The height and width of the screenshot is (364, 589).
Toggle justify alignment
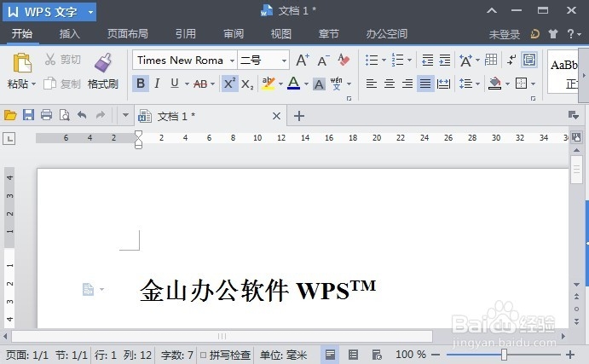click(x=425, y=84)
